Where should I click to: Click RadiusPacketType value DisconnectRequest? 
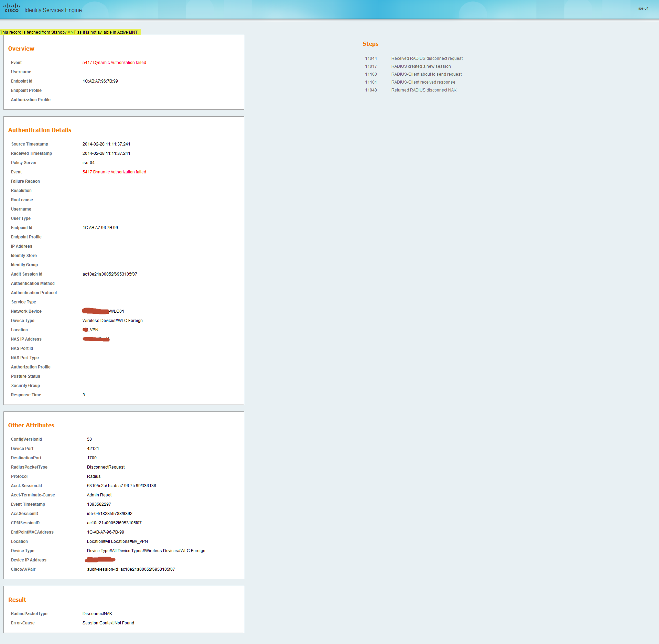point(106,467)
